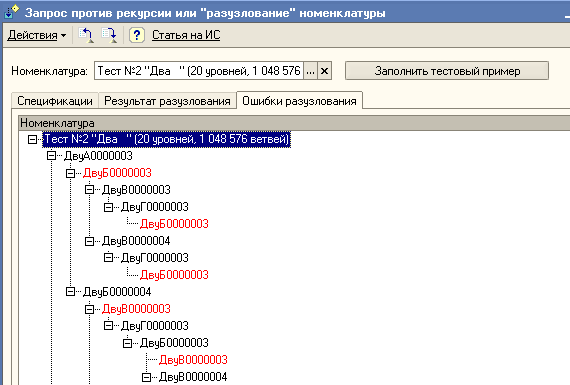Collapse the root Тест №2 tree node

point(32,139)
